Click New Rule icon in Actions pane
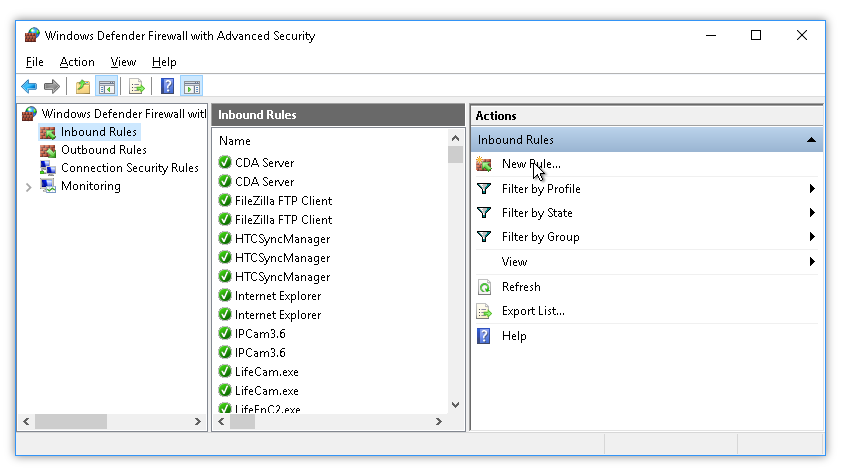 pyautogui.click(x=484, y=164)
